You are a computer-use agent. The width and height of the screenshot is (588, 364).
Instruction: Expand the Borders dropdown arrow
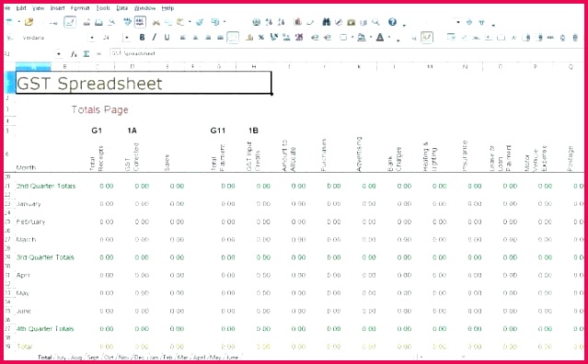click(352, 37)
